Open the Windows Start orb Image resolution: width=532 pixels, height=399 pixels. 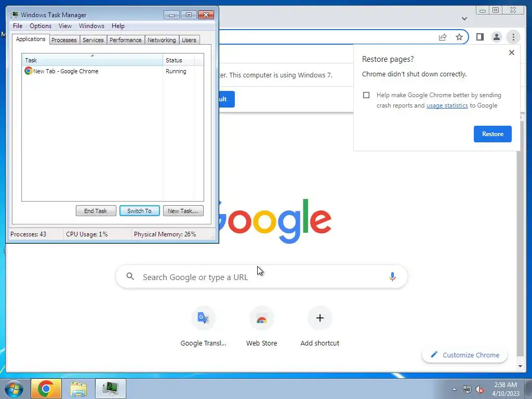point(14,389)
